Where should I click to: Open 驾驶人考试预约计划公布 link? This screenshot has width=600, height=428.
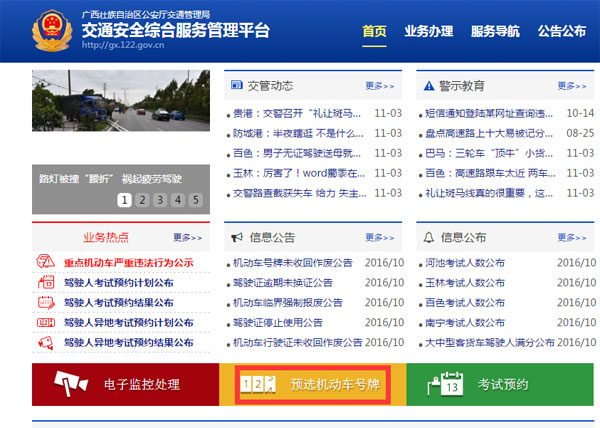(x=119, y=282)
